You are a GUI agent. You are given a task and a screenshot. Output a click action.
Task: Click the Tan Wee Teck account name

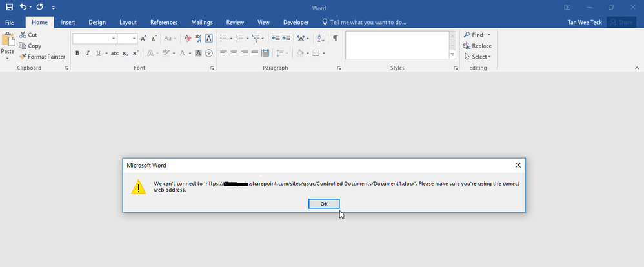click(585, 22)
